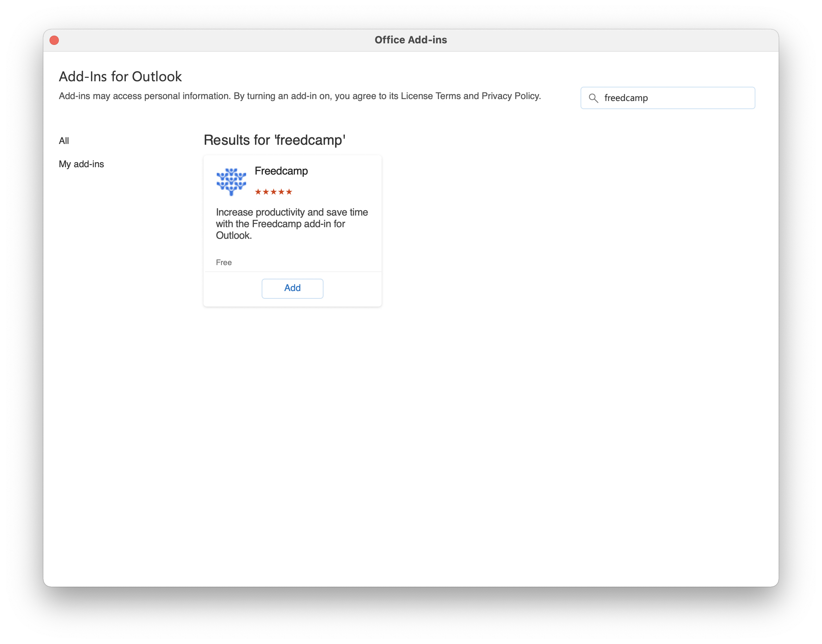Click the Add-Ins for Outlook heading
Viewport: 822px width, 644px height.
(x=120, y=77)
